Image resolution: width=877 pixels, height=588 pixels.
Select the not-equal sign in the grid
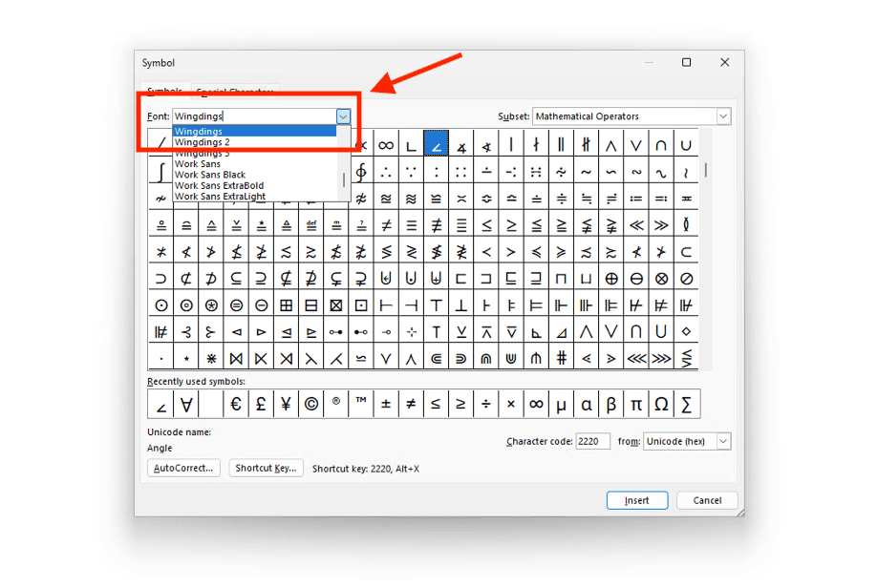tap(386, 225)
